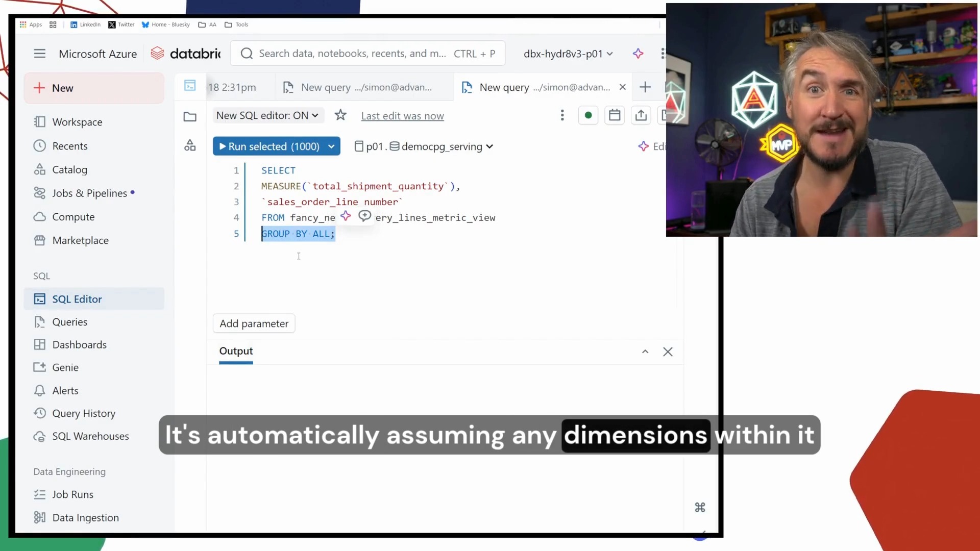Image resolution: width=980 pixels, height=551 pixels.
Task: Open Recents in the sidebar
Action: coord(94,146)
